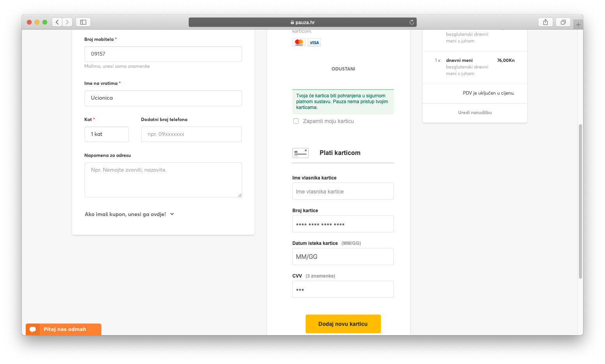
Task: Click the Napomena za adresu text area
Action: tap(163, 180)
